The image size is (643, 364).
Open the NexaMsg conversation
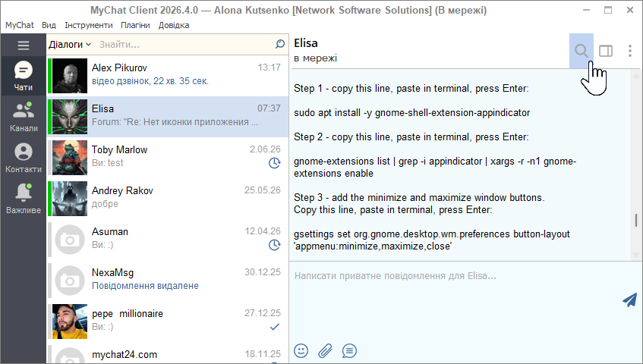[168, 281]
